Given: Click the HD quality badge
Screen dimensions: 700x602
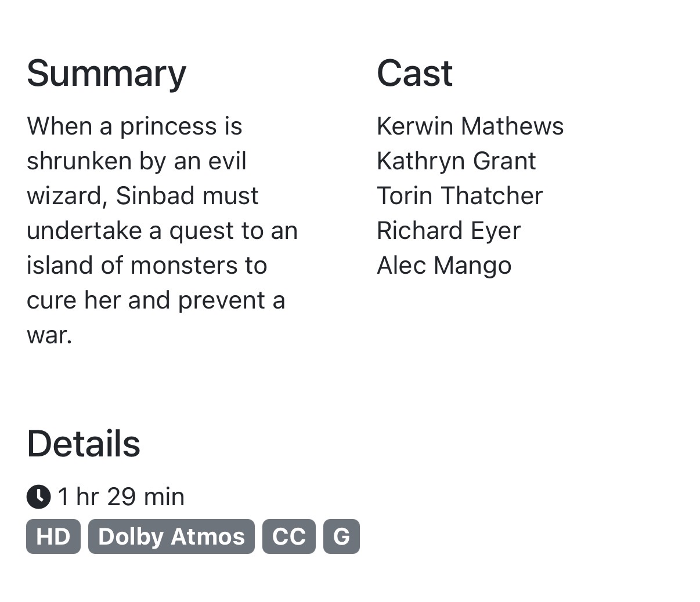Looking at the screenshot, I should (53, 536).
